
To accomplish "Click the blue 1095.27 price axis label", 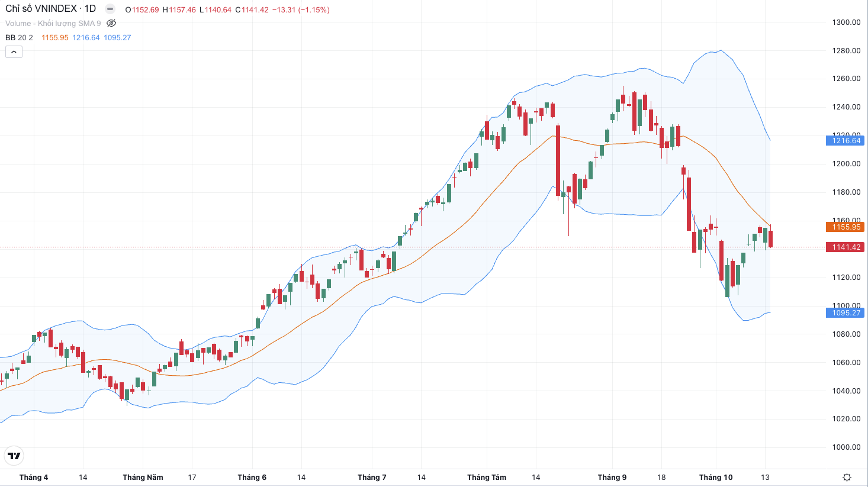I will click(845, 313).
